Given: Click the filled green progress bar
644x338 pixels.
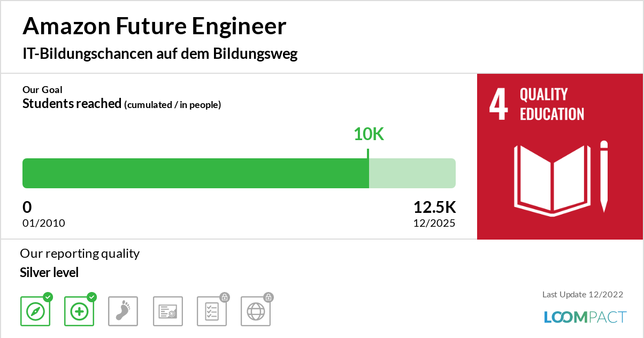Looking at the screenshot, I should pyautogui.click(x=195, y=173).
